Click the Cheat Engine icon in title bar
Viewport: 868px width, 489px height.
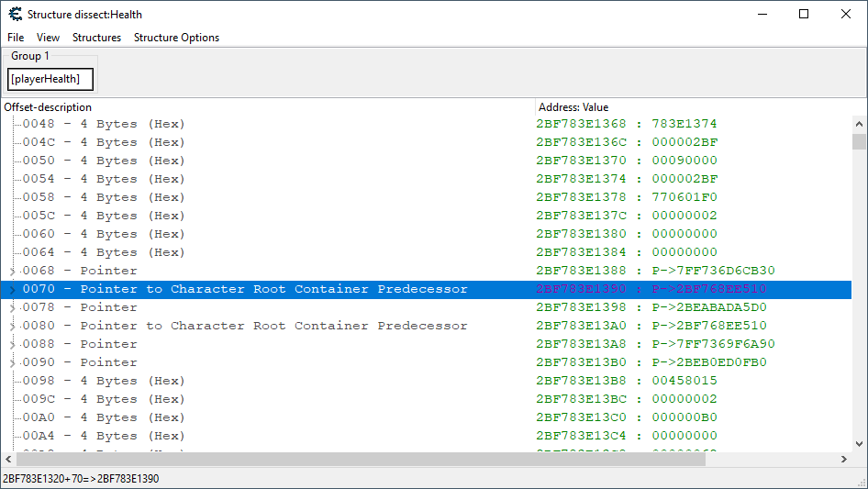(x=15, y=14)
